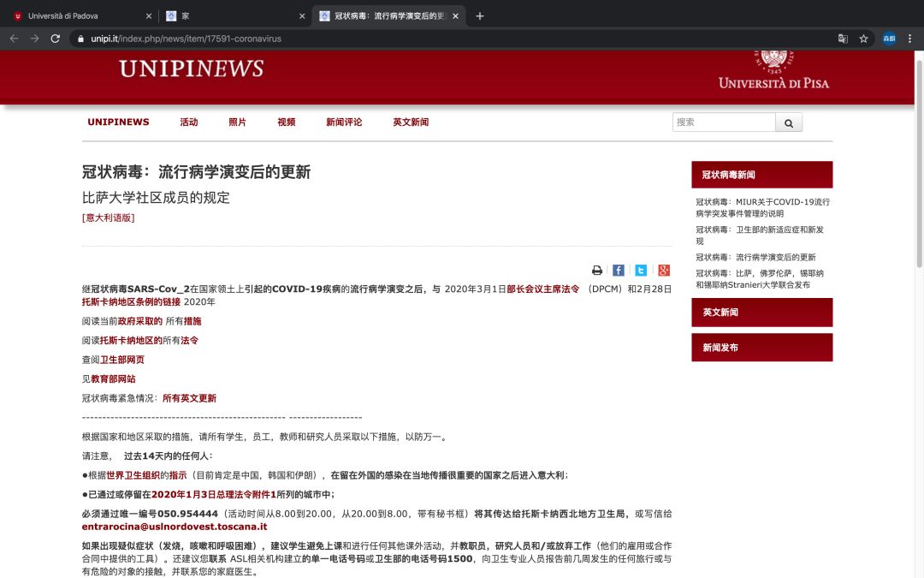Print the article with the printer icon
Viewport: 924px width, 578px height.
pos(597,270)
